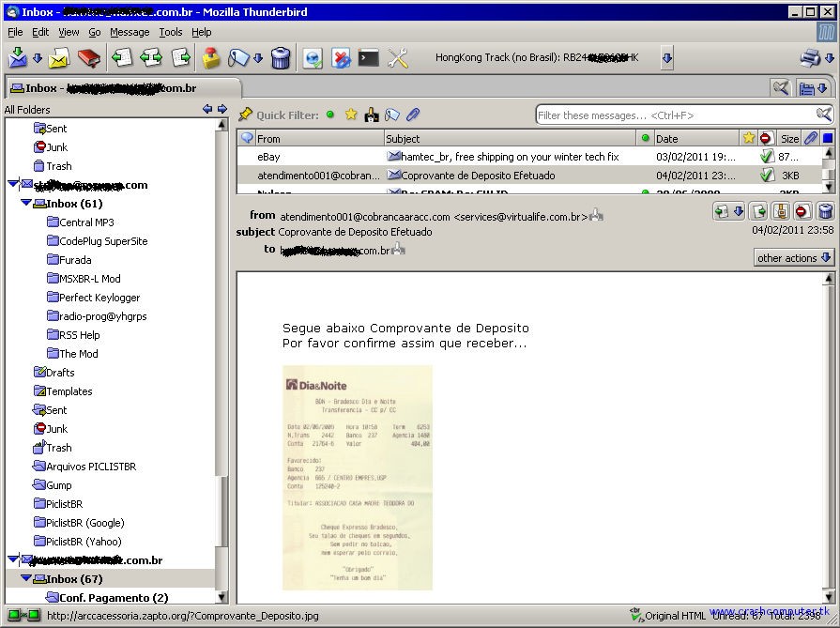
Task: Toggle junk status checkmark for eBay message
Action: 767,157
